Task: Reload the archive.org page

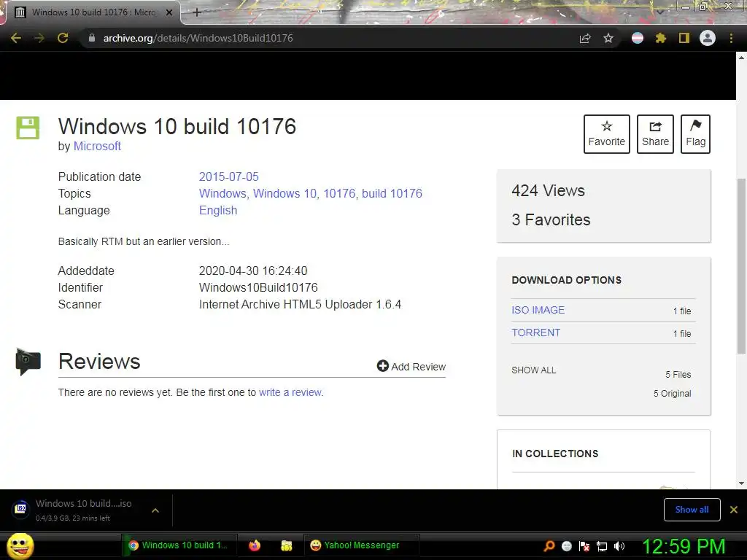Action: point(63,38)
